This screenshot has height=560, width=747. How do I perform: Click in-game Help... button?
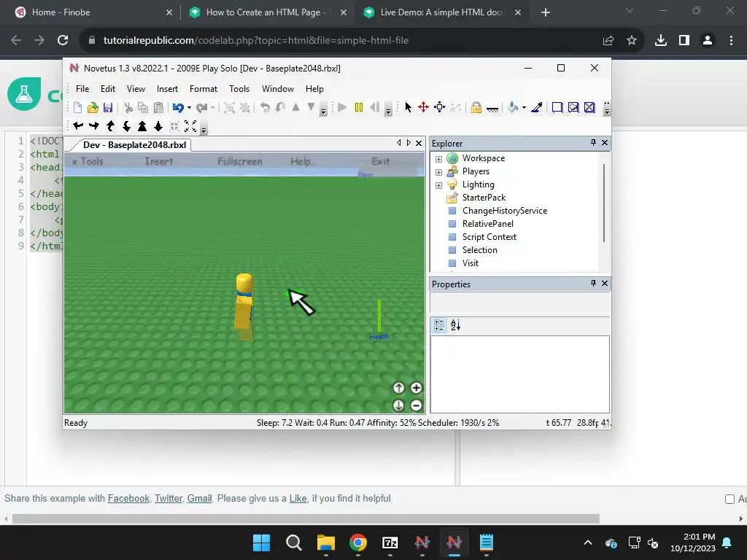303,161
